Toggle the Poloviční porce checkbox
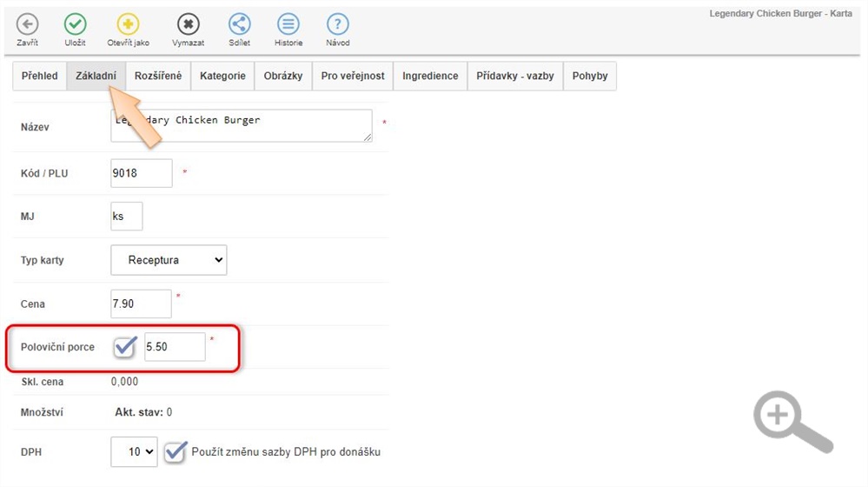868x487 pixels. pos(125,347)
